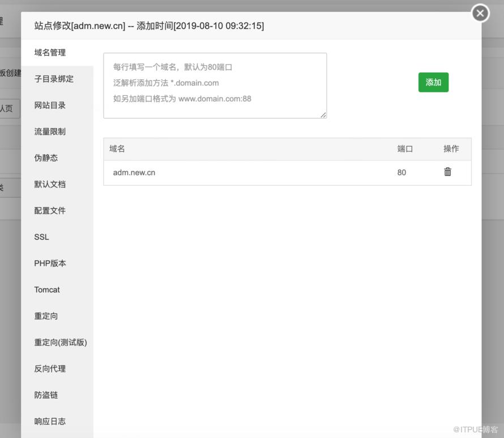Go to the 伪静态 tab
Screen dimensions: 504x438
point(57,158)
